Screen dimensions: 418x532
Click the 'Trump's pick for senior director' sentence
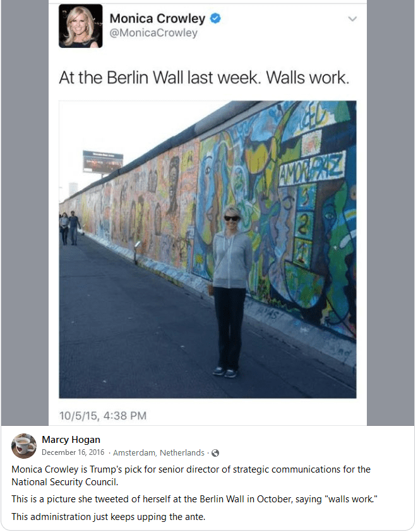[191, 476]
